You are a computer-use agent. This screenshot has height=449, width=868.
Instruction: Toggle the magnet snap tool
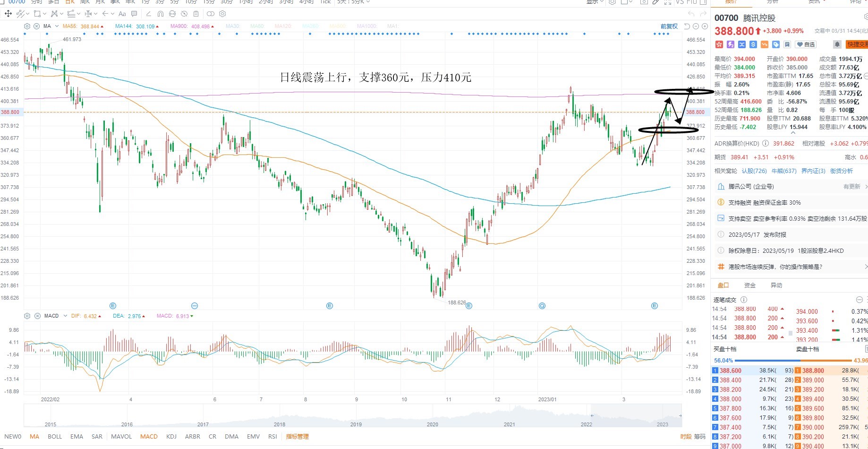[161, 14]
